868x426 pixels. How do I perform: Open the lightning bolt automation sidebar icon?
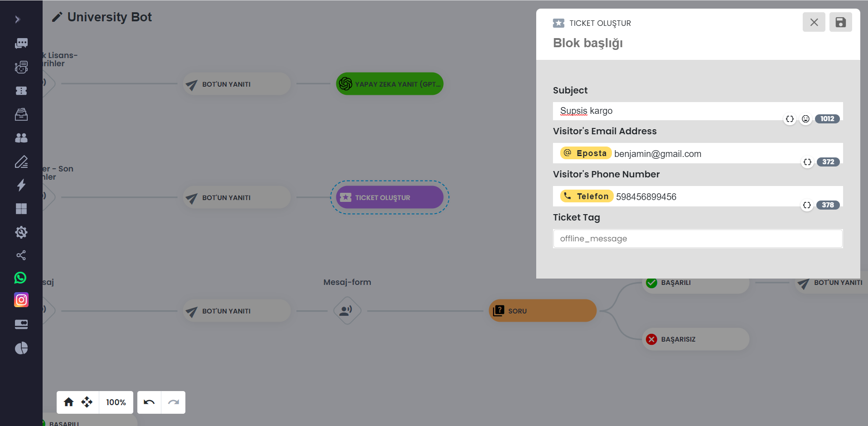tap(21, 185)
